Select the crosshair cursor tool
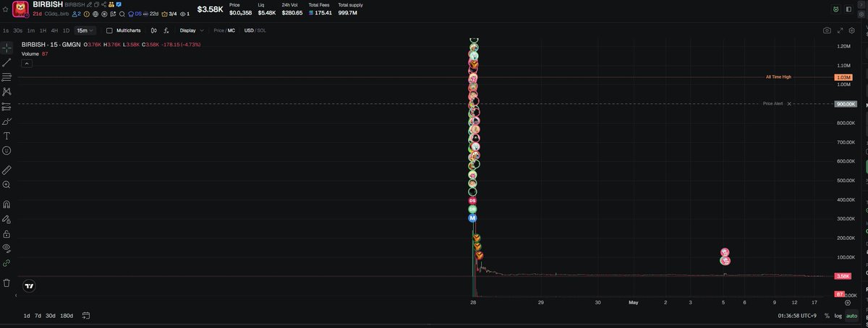The image size is (868, 328). (7, 48)
